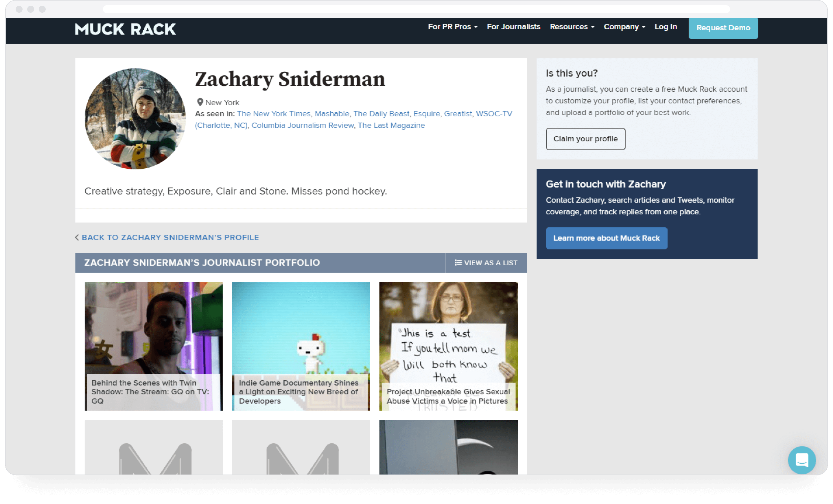This screenshot has width=833, height=504.
Task: Click back to Zachary Sniderman's Profile link
Action: pyautogui.click(x=170, y=237)
